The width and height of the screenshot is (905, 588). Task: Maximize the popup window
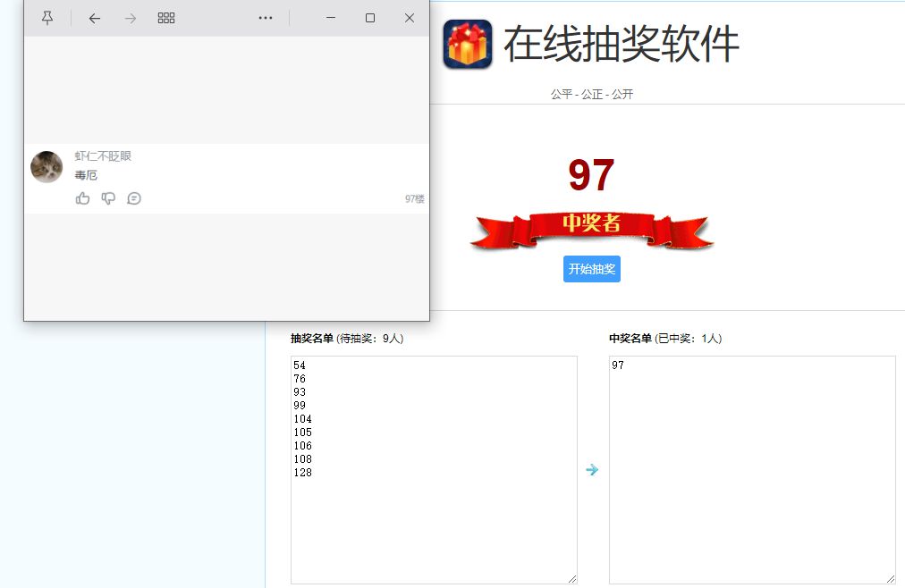(370, 18)
